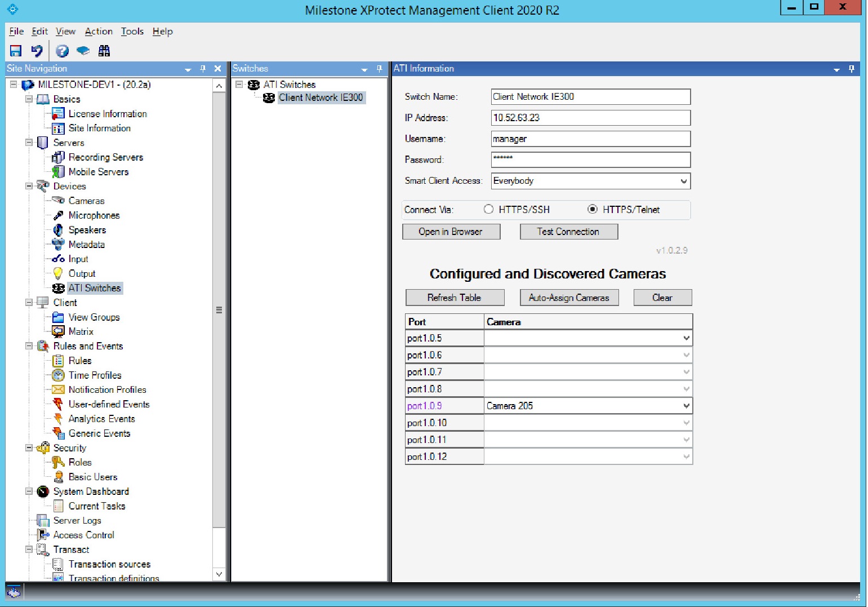Click the Site Information icon

(x=58, y=129)
